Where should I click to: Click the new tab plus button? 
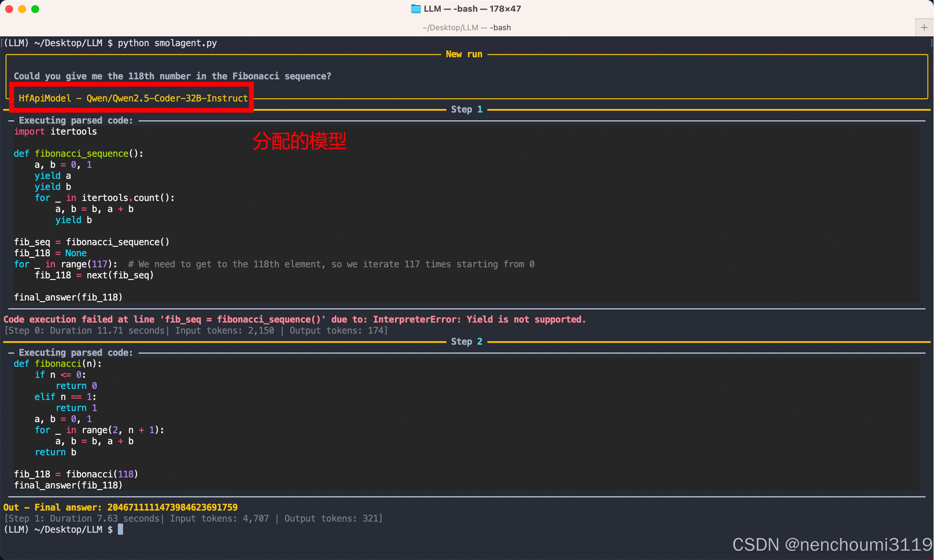924,28
